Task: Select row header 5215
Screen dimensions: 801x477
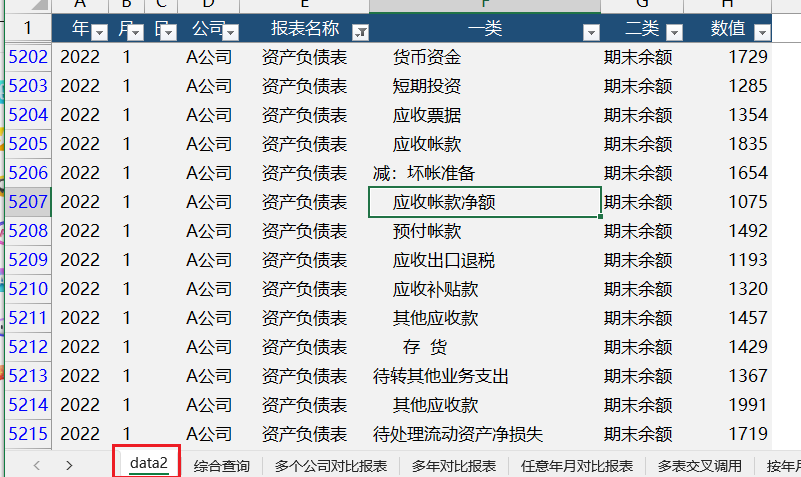Action: [x=28, y=434]
